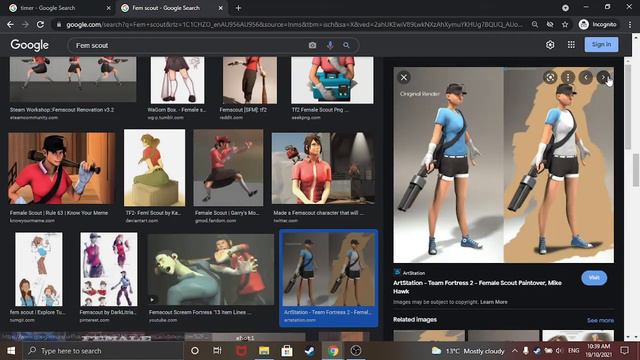Image resolution: width=640 pixels, height=360 pixels.
Task: Click the Sign in button
Action: (x=601, y=44)
